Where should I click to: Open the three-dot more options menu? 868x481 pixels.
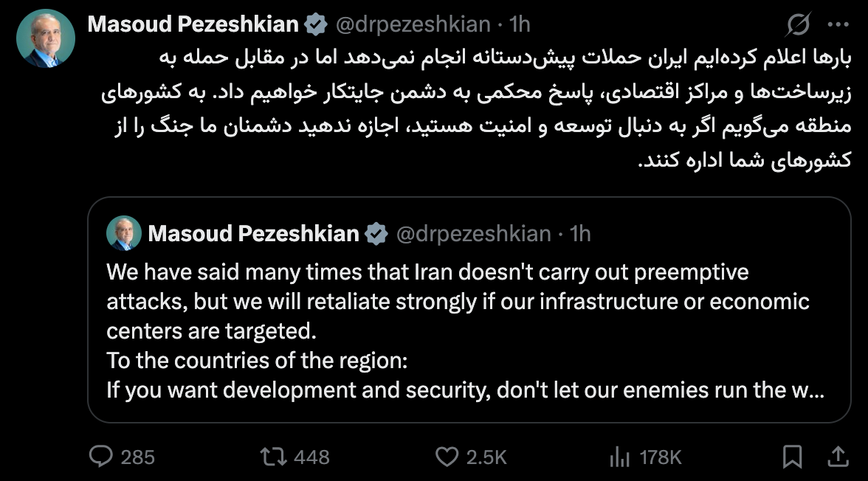click(838, 25)
